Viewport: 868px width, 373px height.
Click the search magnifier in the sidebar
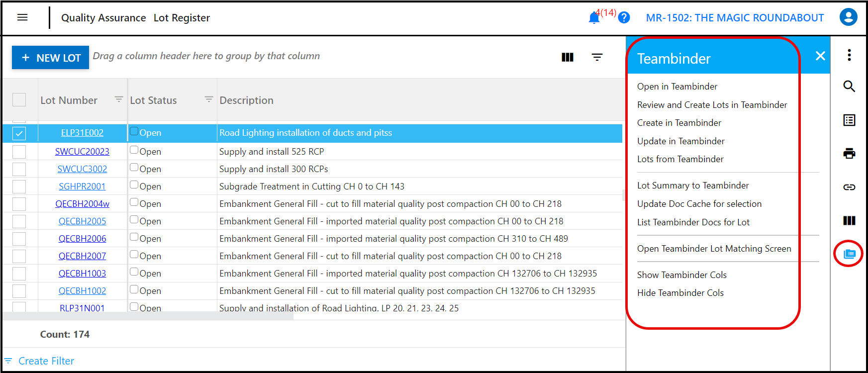click(849, 87)
